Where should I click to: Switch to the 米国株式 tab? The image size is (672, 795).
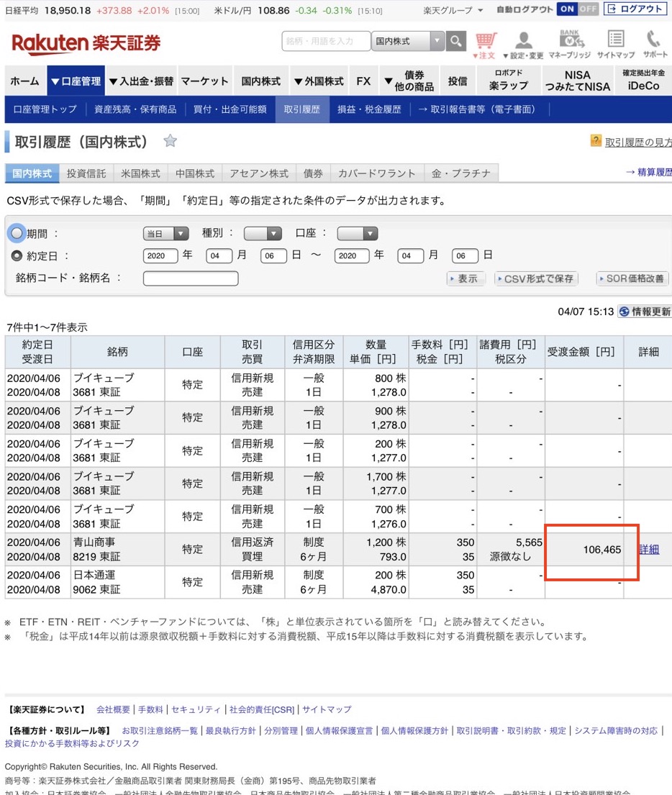pyautogui.click(x=140, y=173)
